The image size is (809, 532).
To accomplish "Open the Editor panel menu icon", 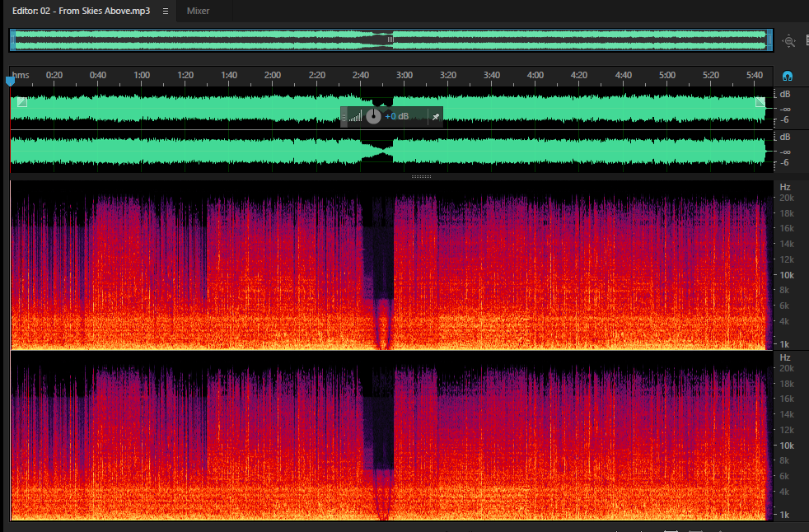I will coord(165,11).
